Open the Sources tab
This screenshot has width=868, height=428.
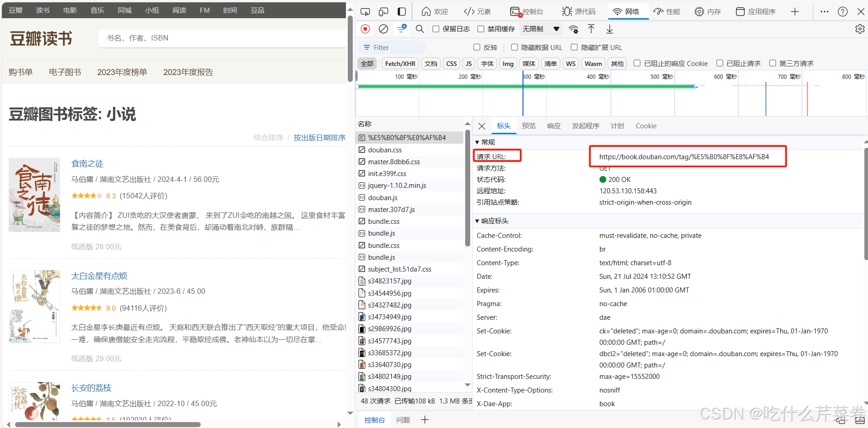point(579,11)
